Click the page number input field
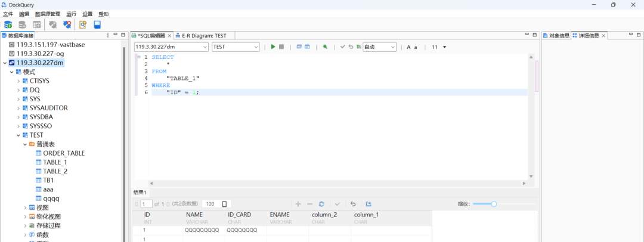This screenshot has width=644, height=242. coord(146,204)
